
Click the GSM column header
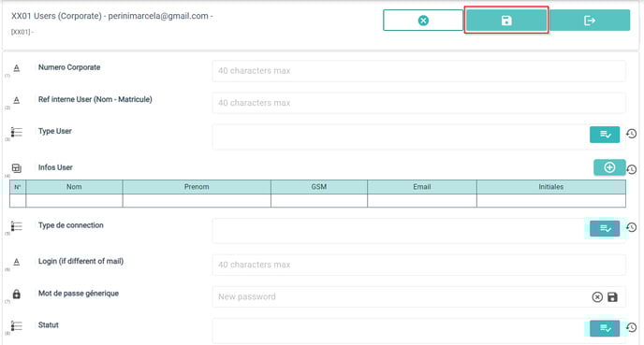pos(319,187)
